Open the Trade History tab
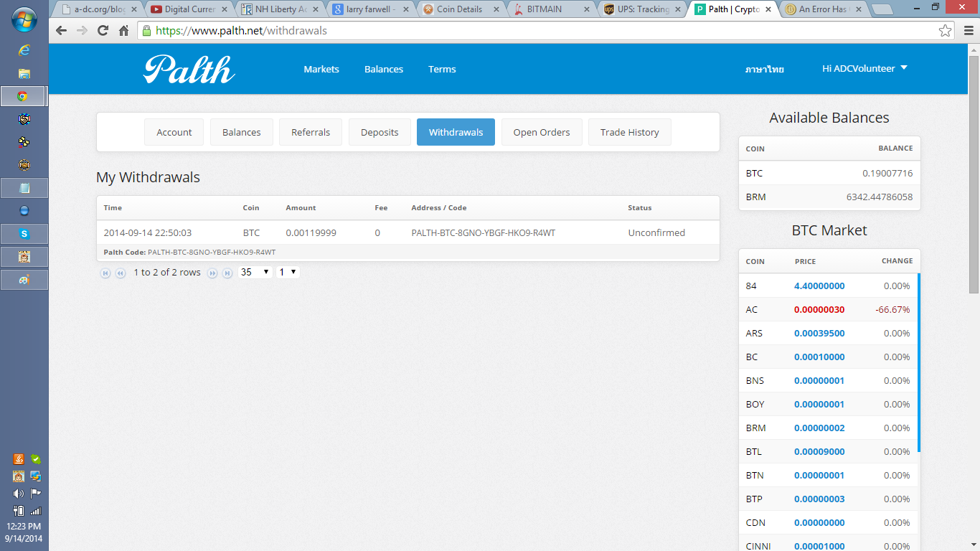 tap(629, 133)
